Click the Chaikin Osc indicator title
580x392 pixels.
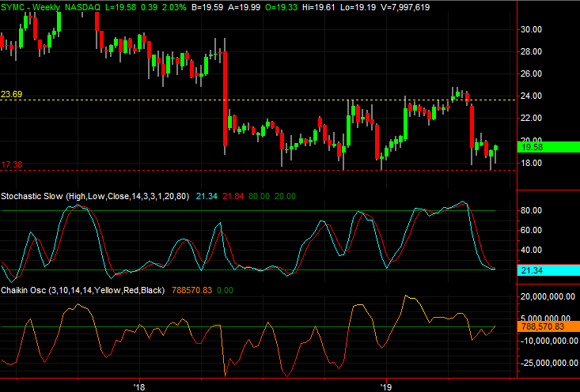pos(82,290)
